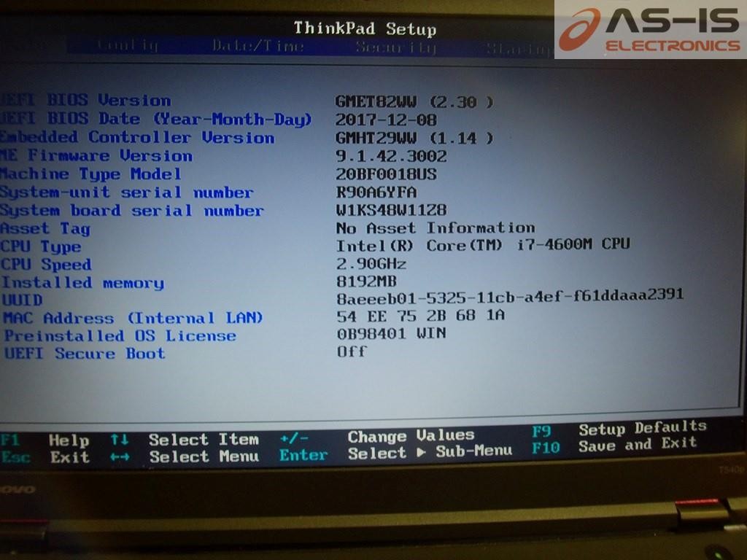The image size is (747, 560).
Task: Click the Exit label beside Esc
Action: (70, 457)
